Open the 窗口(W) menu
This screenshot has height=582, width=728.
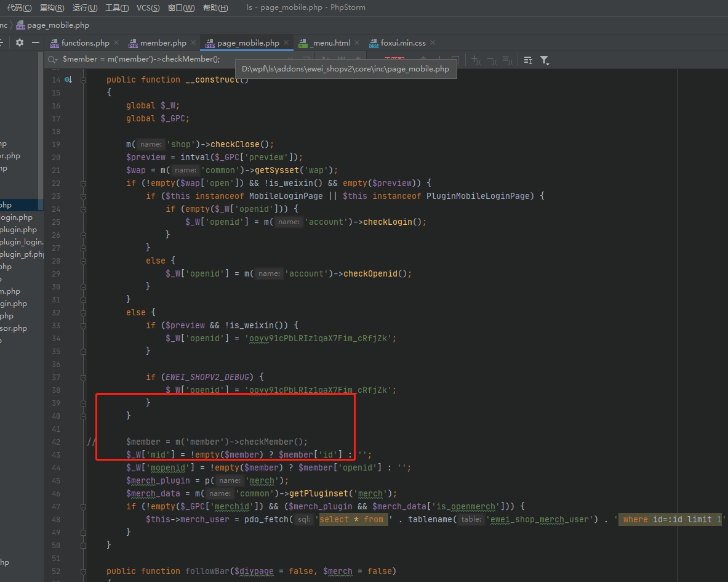pos(181,7)
